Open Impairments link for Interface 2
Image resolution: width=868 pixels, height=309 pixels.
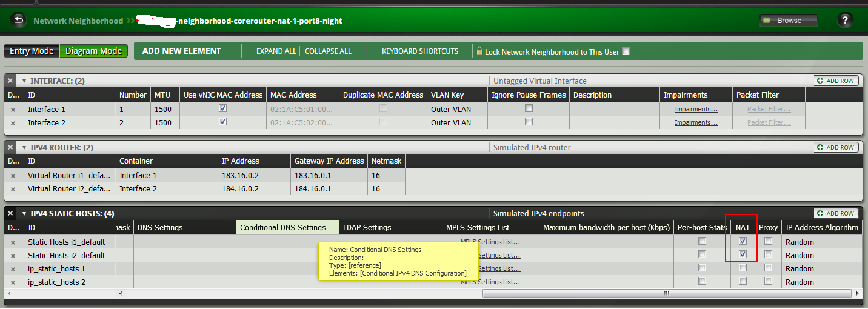pos(696,123)
